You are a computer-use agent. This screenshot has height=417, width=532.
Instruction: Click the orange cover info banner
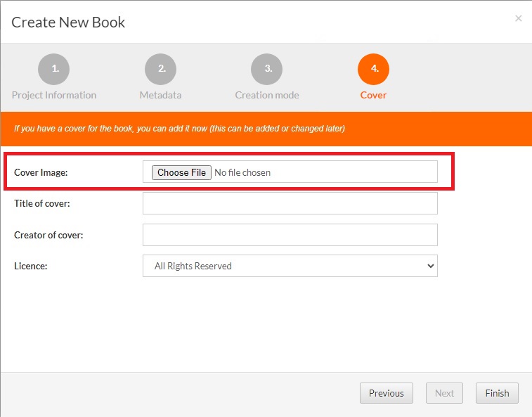(x=266, y=129)
